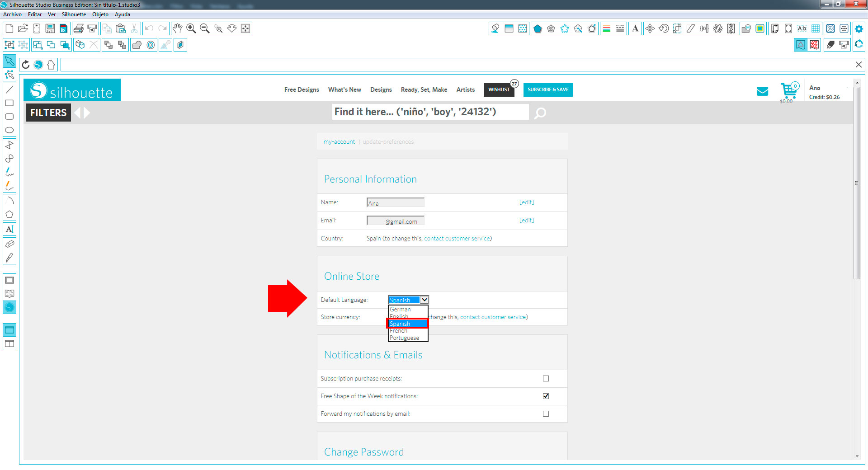This screenshot has width=868, height=470.
Task: Click [edit] next to Email
Action: click(527, 220)
